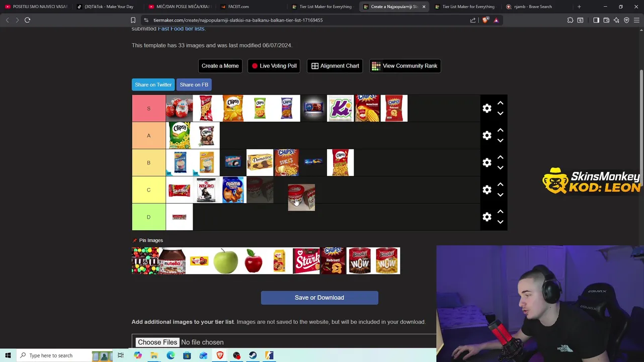
Task: Select red apple in unranked pool
Action: (253, 260)
